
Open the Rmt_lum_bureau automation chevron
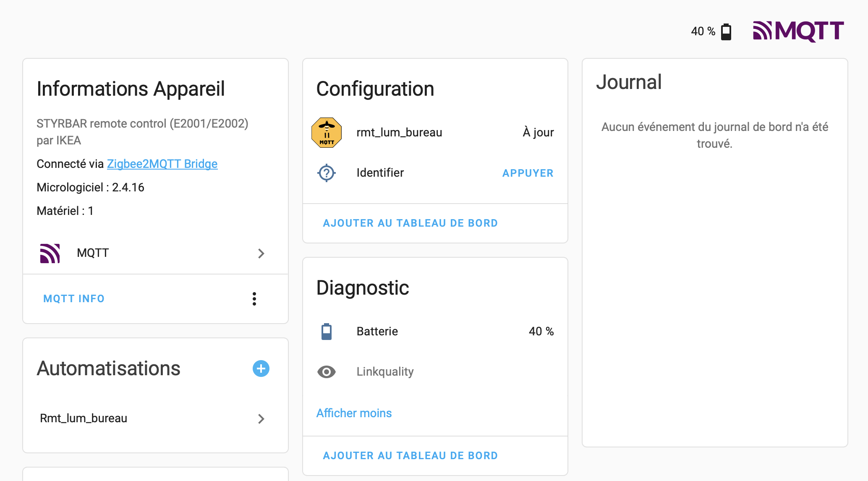[261, 418]
